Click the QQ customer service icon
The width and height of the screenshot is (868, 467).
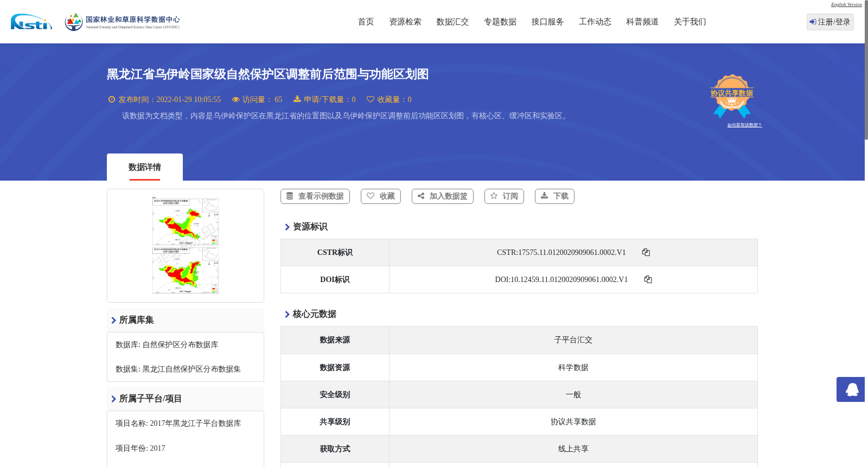851,389
